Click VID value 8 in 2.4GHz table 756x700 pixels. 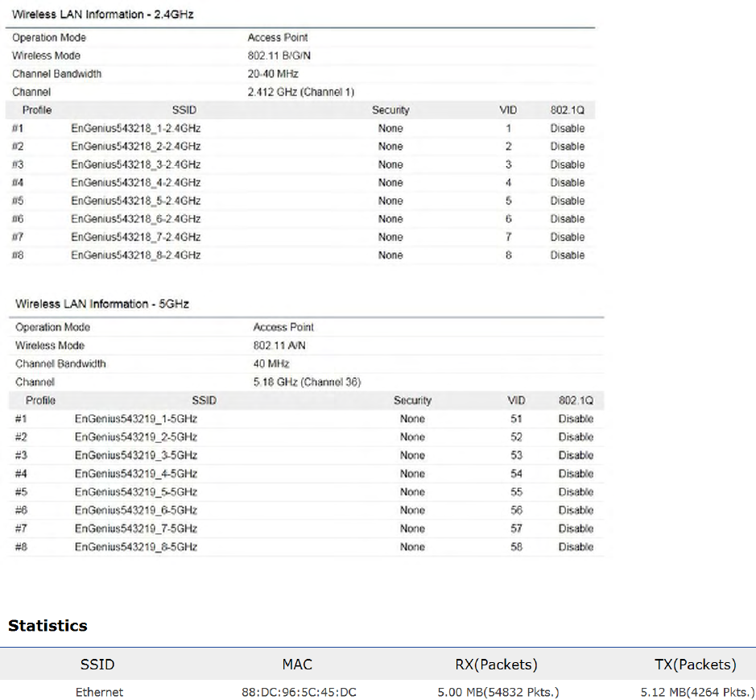508,255
